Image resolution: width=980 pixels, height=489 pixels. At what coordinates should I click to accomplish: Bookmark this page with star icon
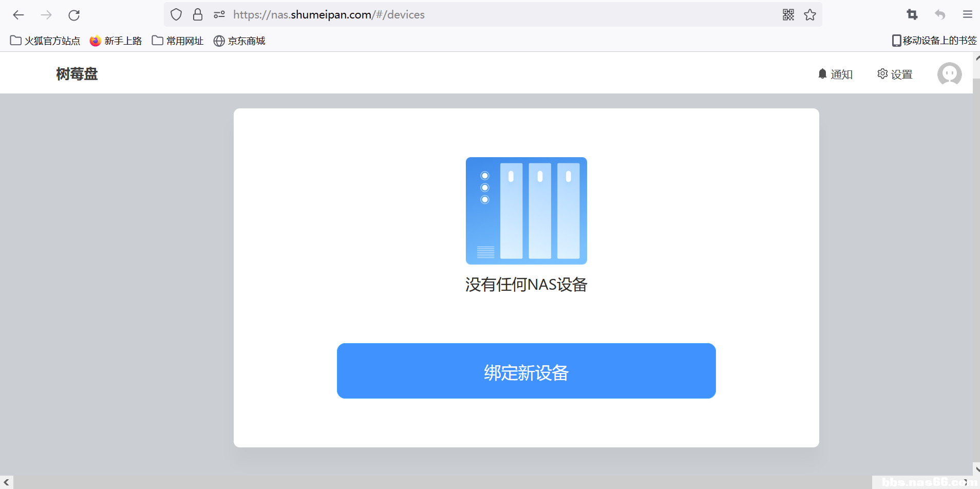click(x=810, y=14)
